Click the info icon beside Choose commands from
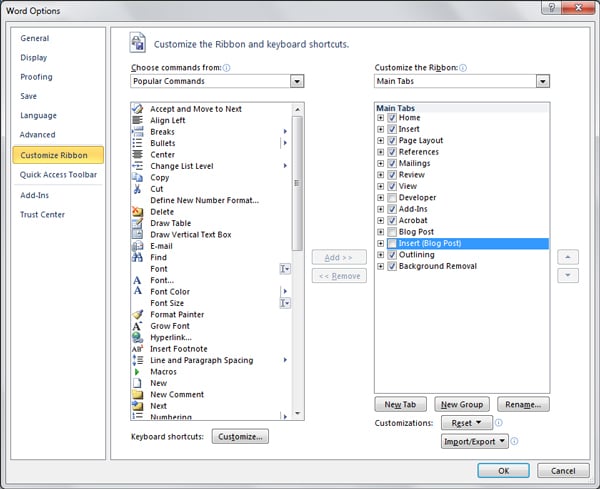Viewport: 600px width, 489px height. 227,68
